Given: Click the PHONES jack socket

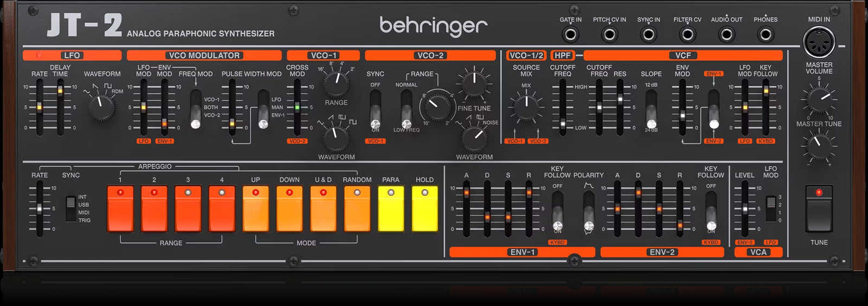Looking at the screenshot, I should point(765,35).
